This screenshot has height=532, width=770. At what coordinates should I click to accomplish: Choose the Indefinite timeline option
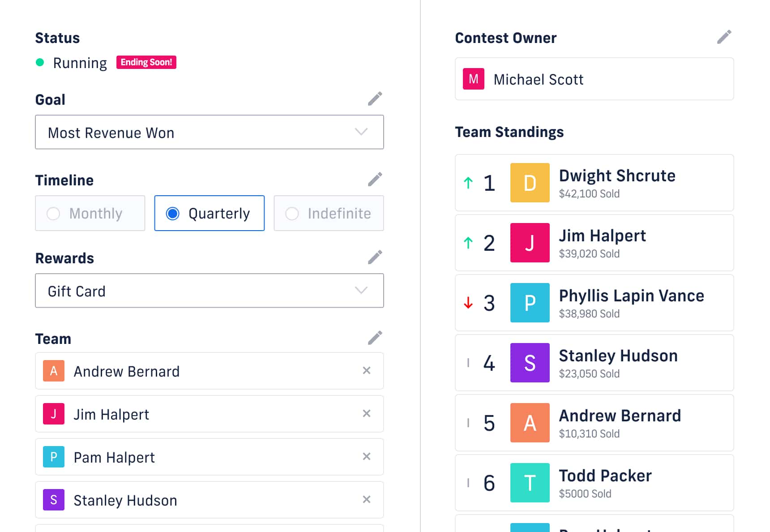coord(329,214)
